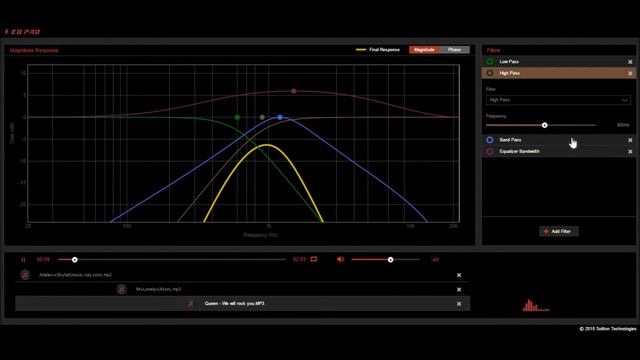Delete the High Pass filter
This screenshot has width=640, height=360.
coord(630,73)
